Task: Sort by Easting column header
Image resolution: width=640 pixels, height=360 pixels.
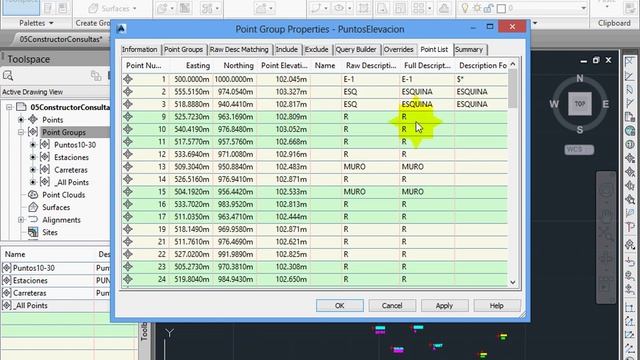Action: tap(198, 65)
